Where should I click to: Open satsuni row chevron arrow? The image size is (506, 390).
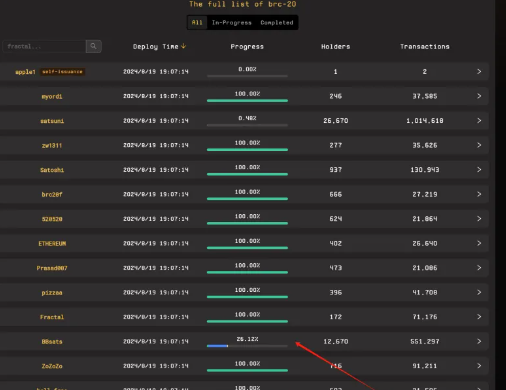tap(479, 120)
